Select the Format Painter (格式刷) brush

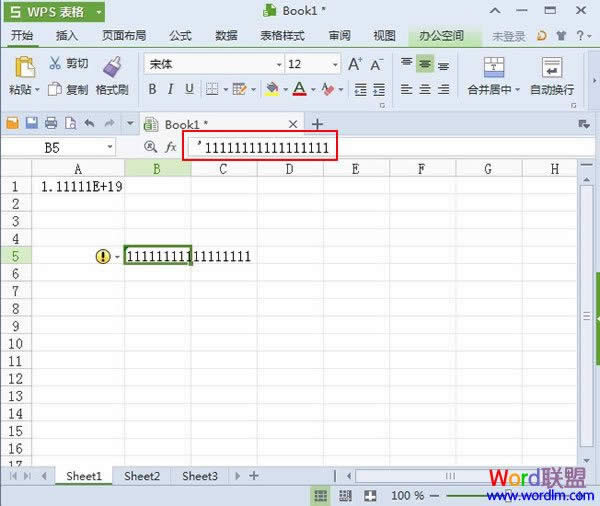pyautogui.click(x=112, y=67)
